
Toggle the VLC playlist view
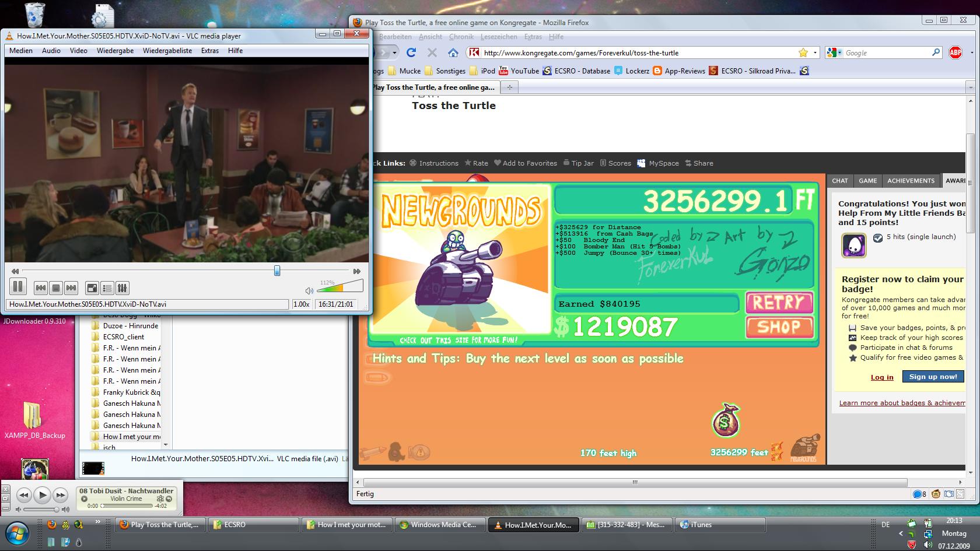[107, 287]
